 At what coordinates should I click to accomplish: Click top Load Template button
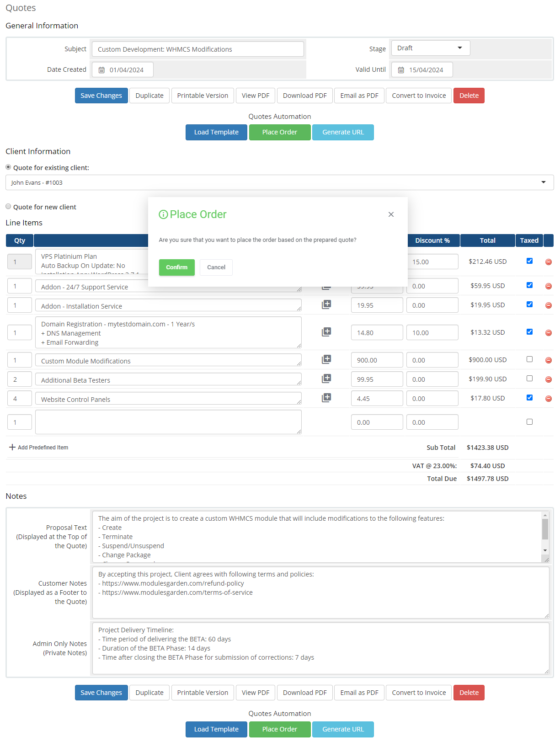(216, 132)
